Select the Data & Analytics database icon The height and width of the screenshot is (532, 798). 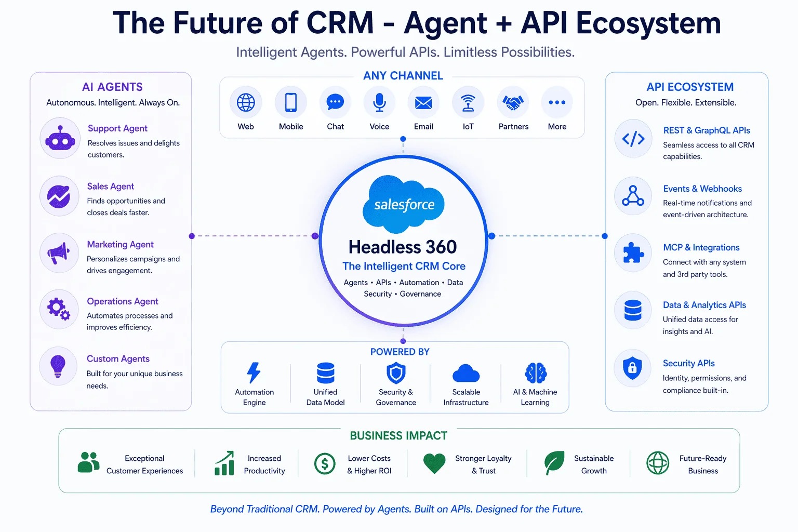(633, 311)
